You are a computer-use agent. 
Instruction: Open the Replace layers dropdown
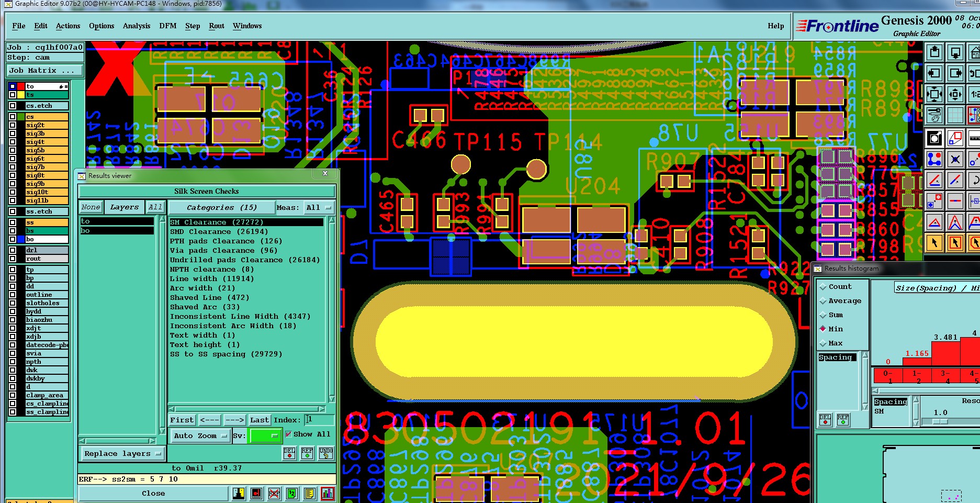(122, 454)
